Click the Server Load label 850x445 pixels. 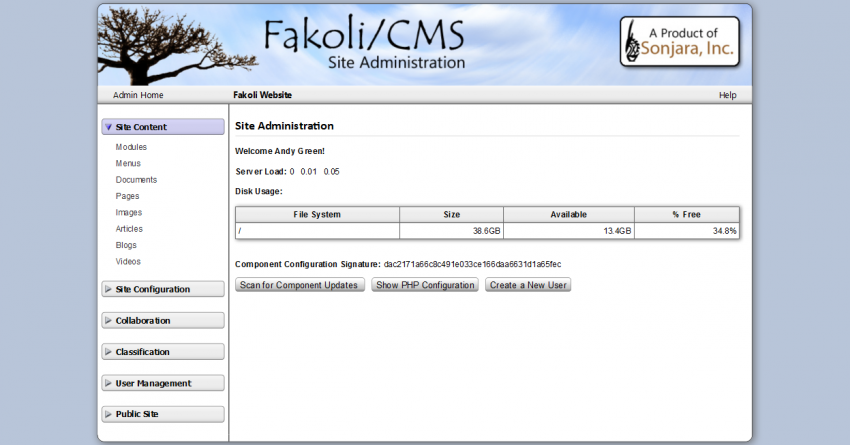[261, 171]
